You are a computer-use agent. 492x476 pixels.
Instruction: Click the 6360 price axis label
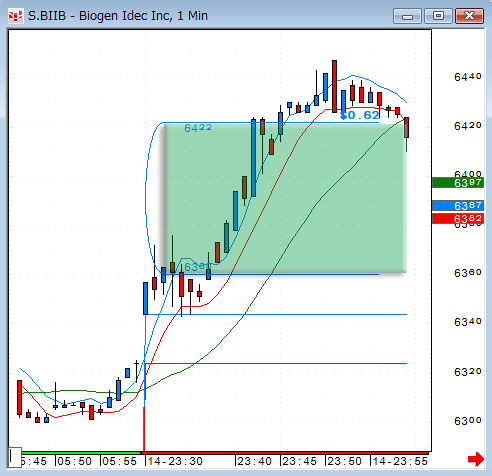[468, 273]
